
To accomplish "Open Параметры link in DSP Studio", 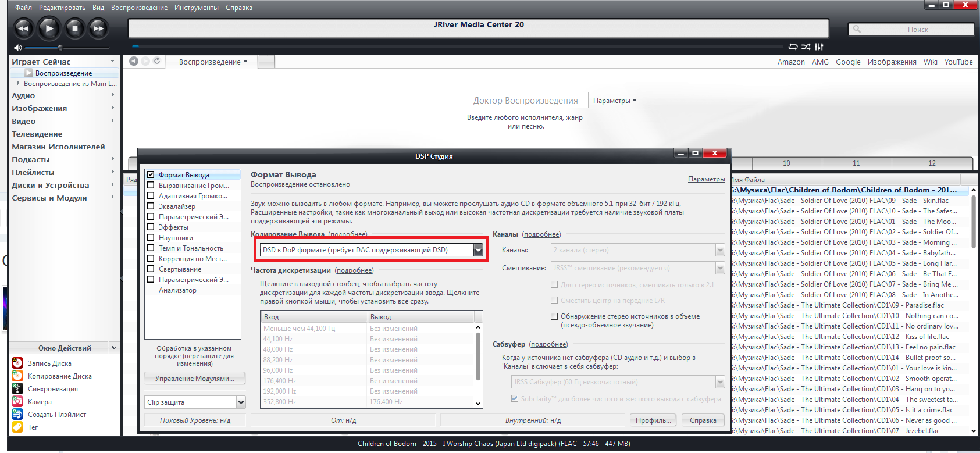I will click(706, 179).
